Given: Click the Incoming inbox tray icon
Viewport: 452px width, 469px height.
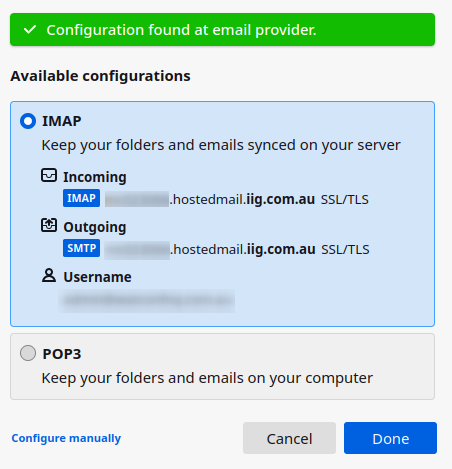Looking at the screenshot, I should [49, 175].
